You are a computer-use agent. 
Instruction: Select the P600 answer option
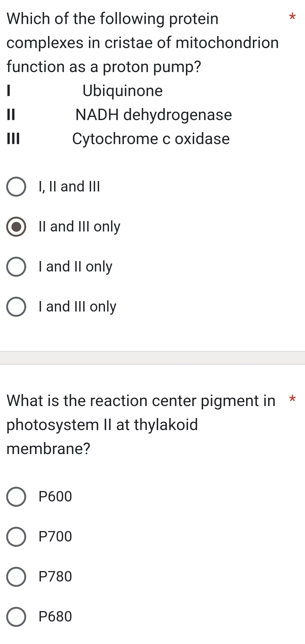click(16, 496)
